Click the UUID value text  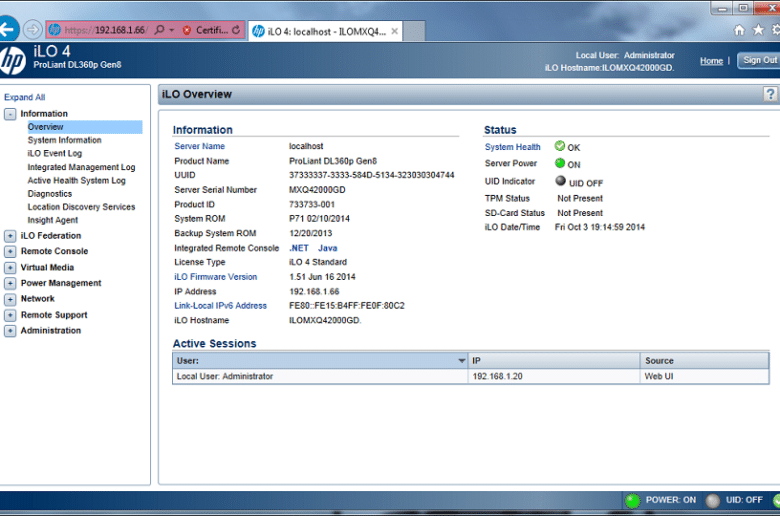[x=372, y=175]
